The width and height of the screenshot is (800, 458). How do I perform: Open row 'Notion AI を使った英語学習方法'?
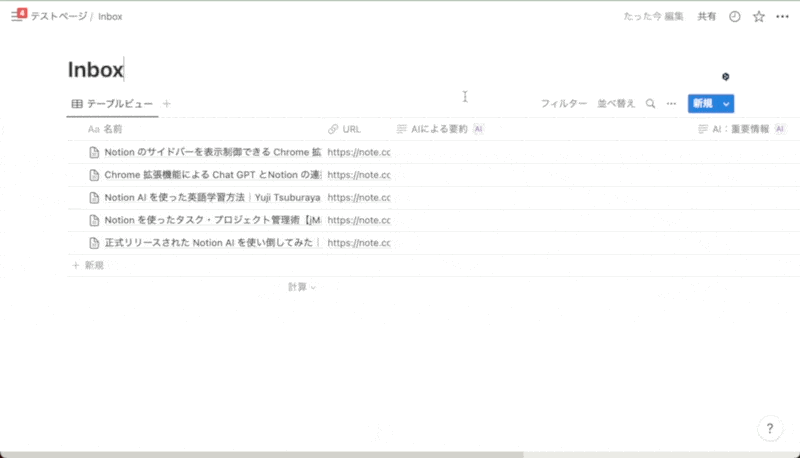tap(212, 197)
